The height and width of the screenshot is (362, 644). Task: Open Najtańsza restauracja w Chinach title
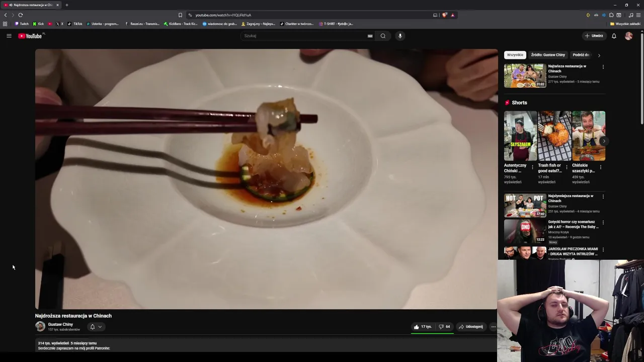click(567, 68)
